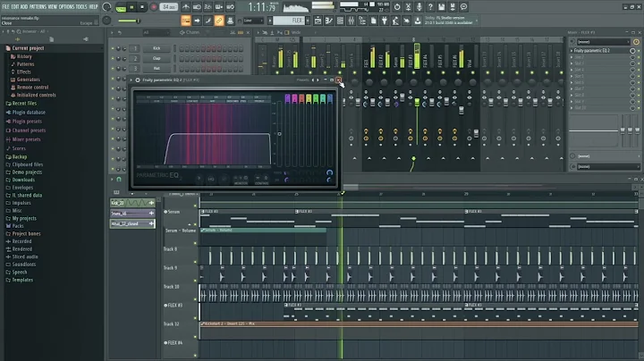Click the Hat channel button

(x=157, y=68)
